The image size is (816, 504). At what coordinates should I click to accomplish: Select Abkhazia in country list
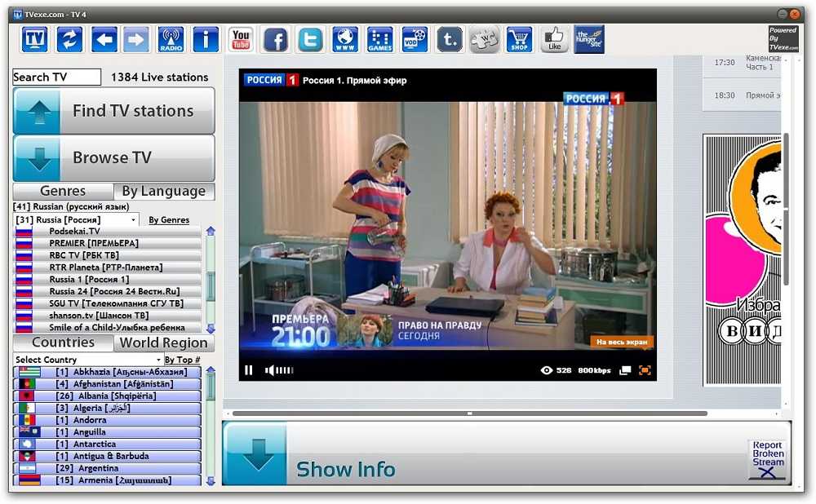(107, 372)
